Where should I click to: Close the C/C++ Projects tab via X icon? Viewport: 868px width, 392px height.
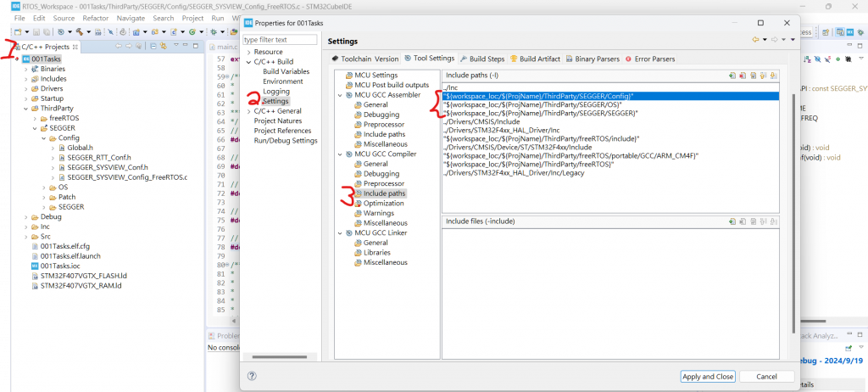coord(76,47)
